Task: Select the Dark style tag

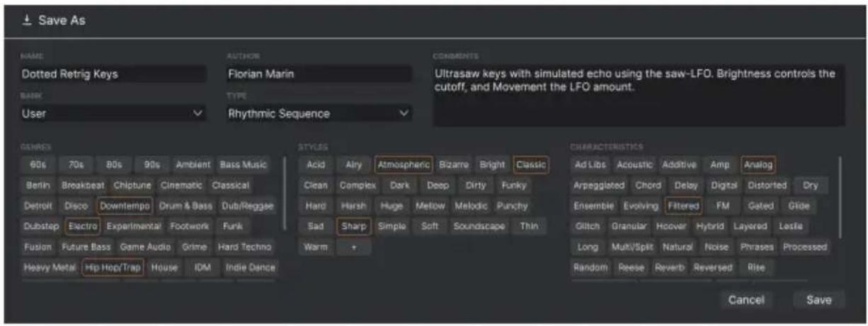Action: pos(400,185)
